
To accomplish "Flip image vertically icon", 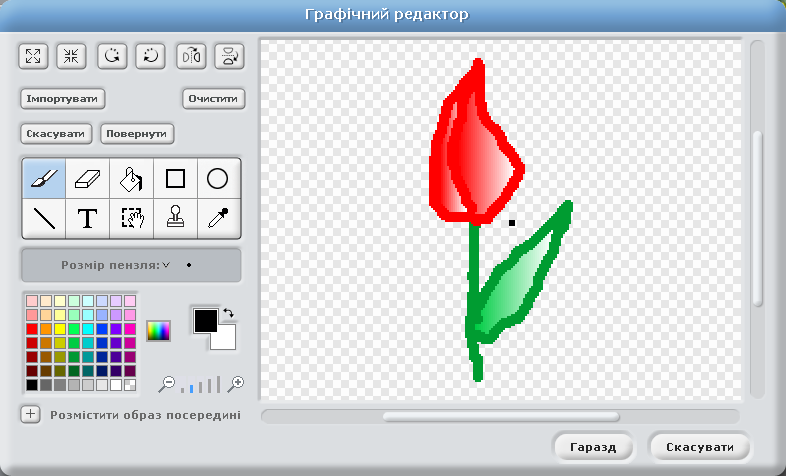I will (230, 56).
